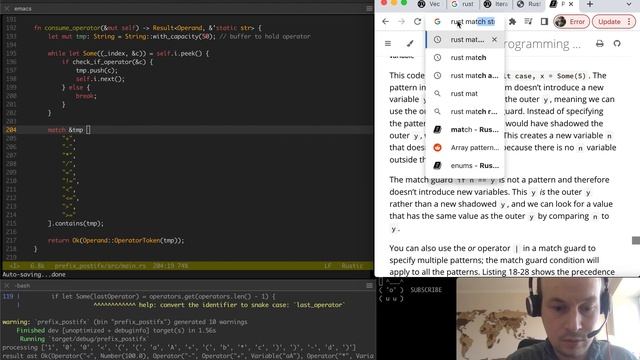The width and height of the screenshot is (640, 360).
Task: Click the emacs mode line file name
Action: click(x=100, y=266)
